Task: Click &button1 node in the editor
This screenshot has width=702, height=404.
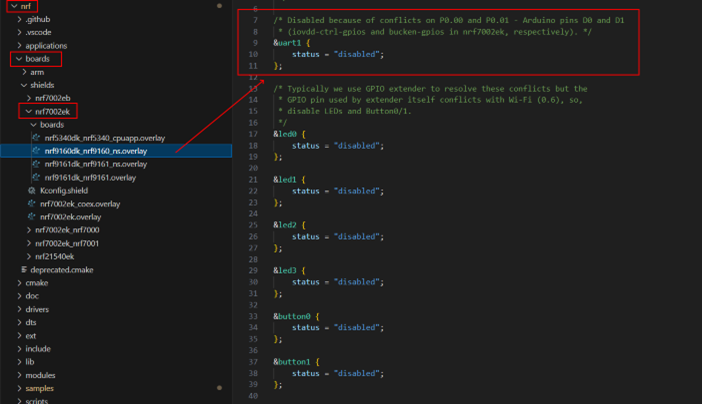Action: pyautogui.click(x=291, y=361)
